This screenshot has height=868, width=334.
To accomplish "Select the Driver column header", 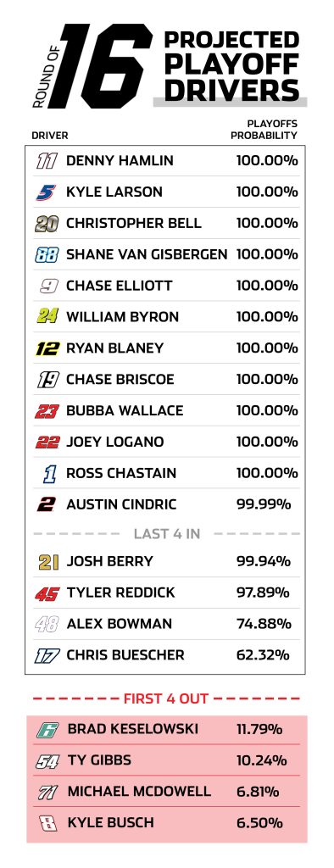I will (50, 135).
